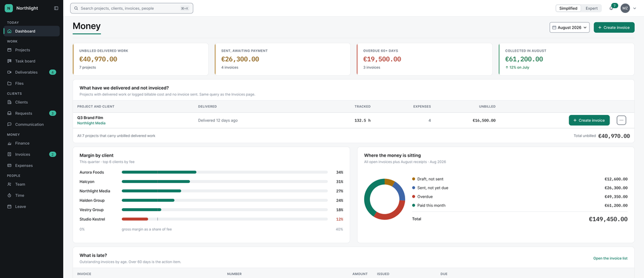The width and height of the screenshot is (644, 278).
Task: Open notifications bell icon
Action: point(611,8)
